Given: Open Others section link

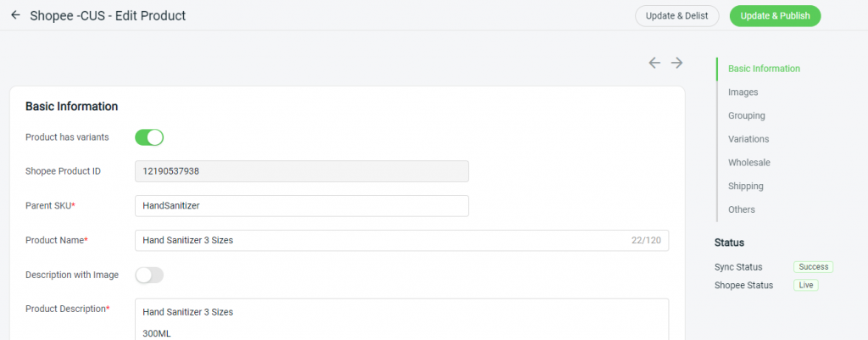Looking at the screenshot, I should (x=741, y=209).
